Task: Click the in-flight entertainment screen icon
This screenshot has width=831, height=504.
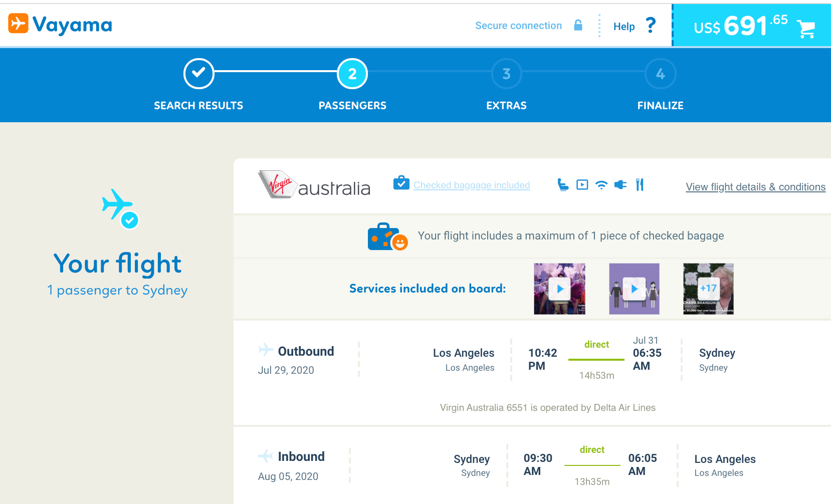Action: tap(582, 185)
